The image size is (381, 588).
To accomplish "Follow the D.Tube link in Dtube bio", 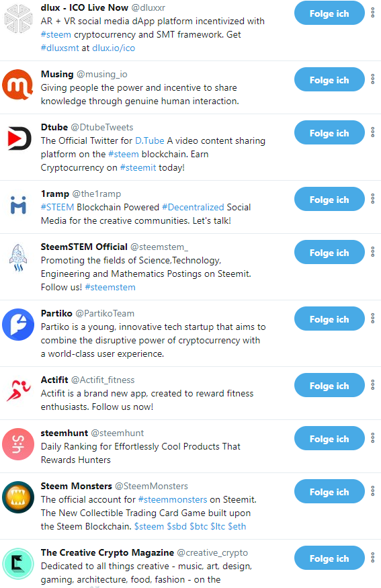I will pos(150,140).
